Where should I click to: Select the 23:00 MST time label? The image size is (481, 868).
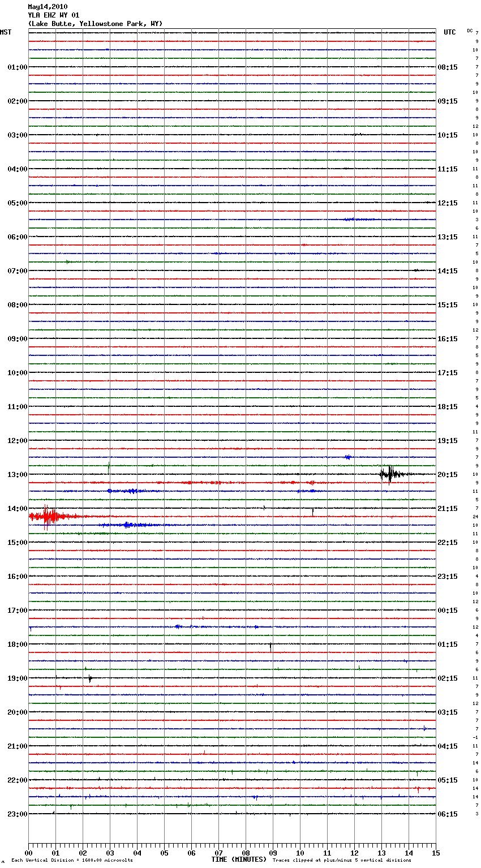point(18,814)
